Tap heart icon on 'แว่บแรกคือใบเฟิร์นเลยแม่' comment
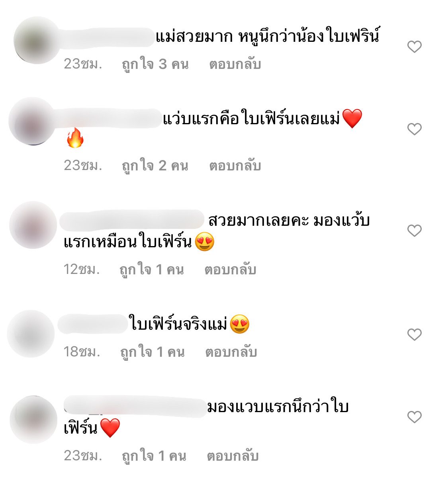 tap(415, 129)
